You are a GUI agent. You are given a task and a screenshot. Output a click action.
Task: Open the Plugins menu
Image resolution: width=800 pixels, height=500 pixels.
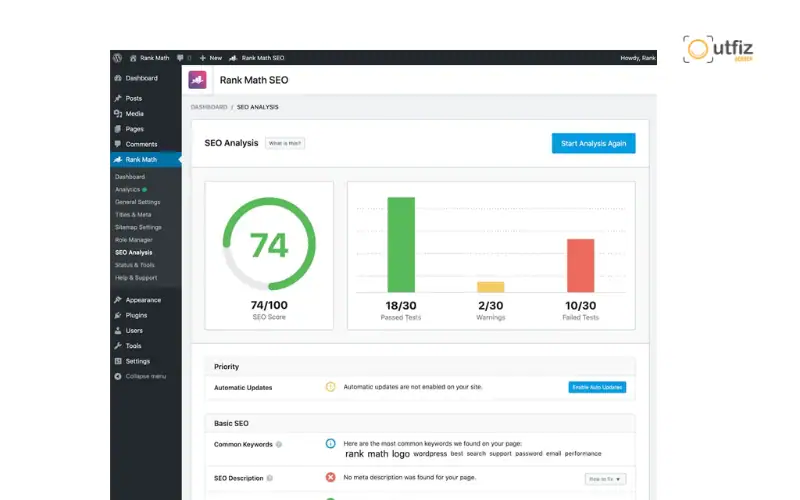pos(131,315)
